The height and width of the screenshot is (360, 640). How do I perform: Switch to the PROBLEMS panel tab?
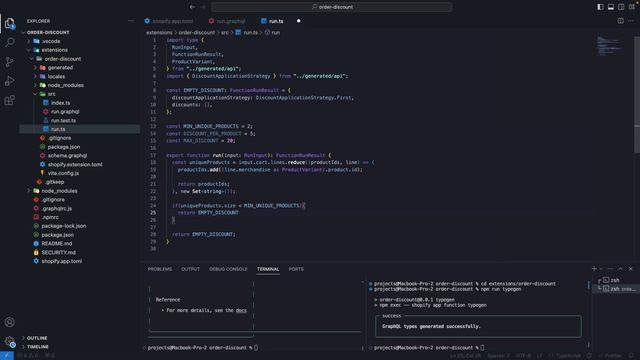click(160, 269)
